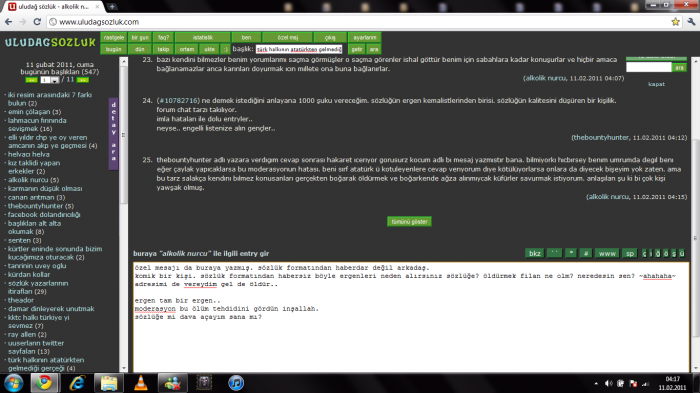This screenshot has height=393, width=700.
Task: Click author alkolik nurcu on entry 25
Action: pos(608,196)
